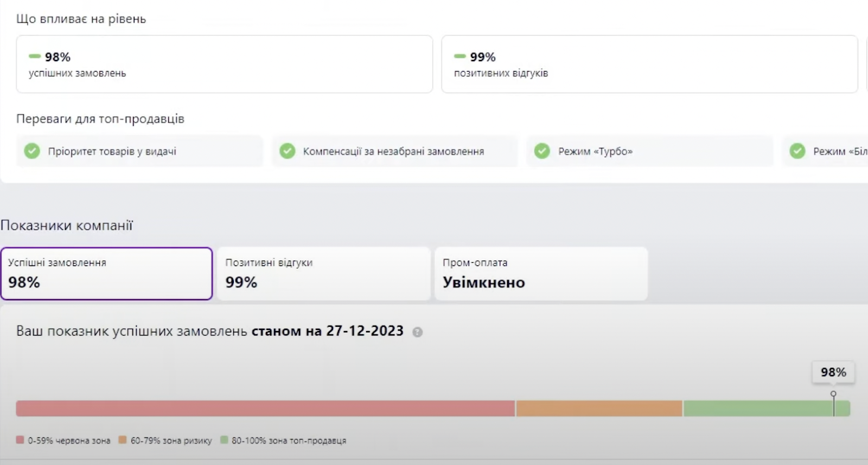Screen dimensions: 868x465
Task: Select heading Що впливає на рівень
Action: [x=81, y=19]
